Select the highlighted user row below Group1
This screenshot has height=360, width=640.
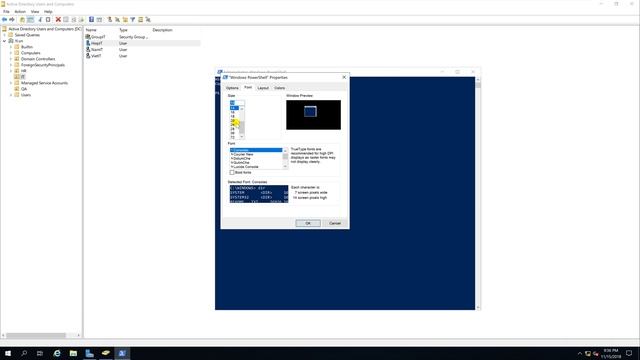coord(142,43)
